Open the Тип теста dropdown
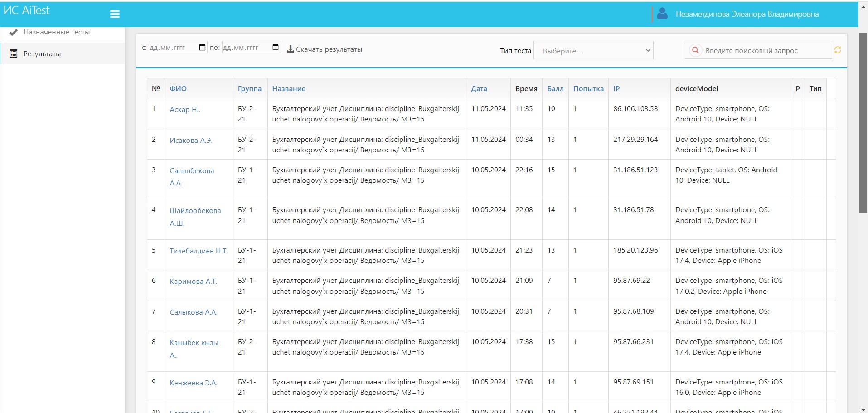The image size is (868, 413). coord(594,50)
